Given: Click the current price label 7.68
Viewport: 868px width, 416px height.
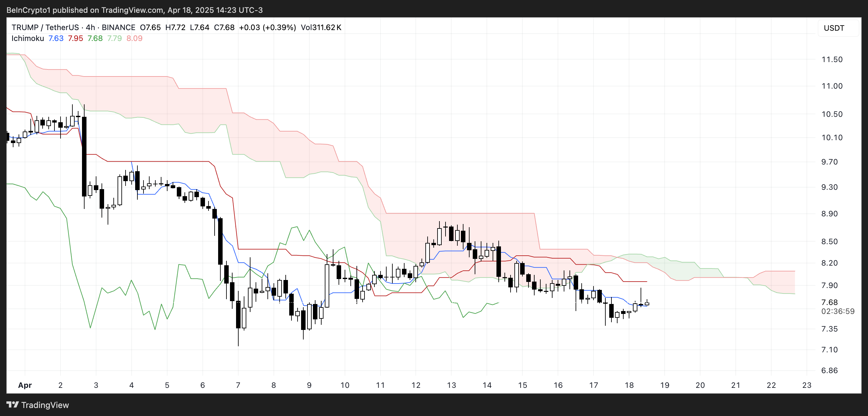Looking at the screenshot, I should coord(830,302).
